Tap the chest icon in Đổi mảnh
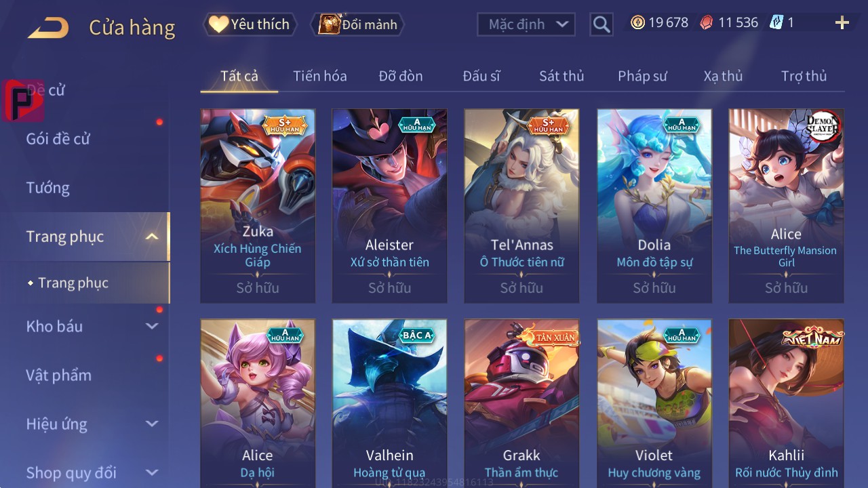The image size is (868, 488). click(x=329, y=24)
